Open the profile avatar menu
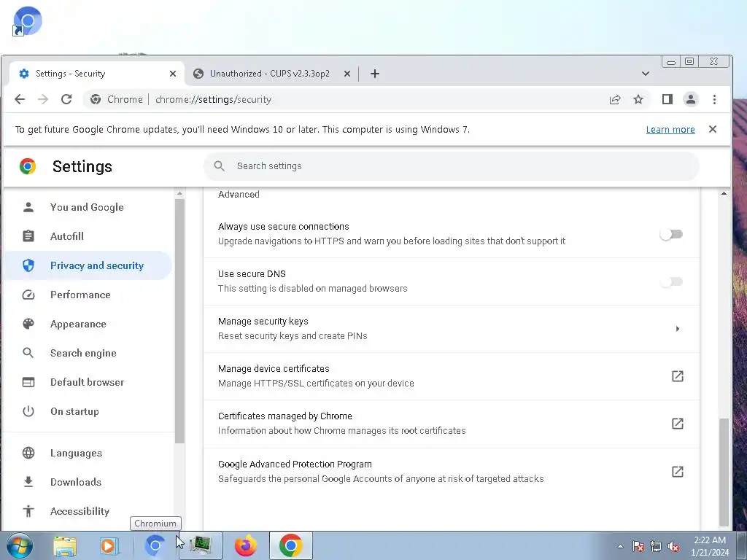747x560 pixels. pyautogui.click(x=690, y=99)
